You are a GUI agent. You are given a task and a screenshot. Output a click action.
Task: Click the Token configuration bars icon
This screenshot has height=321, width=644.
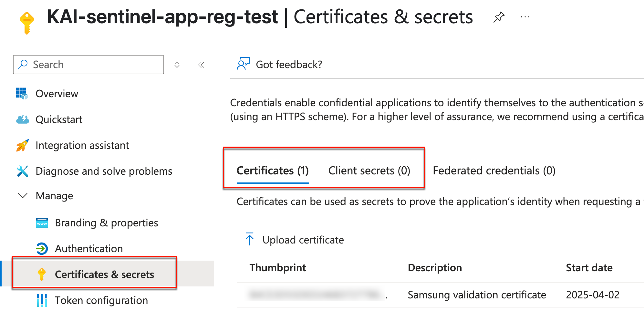(42, 300)
